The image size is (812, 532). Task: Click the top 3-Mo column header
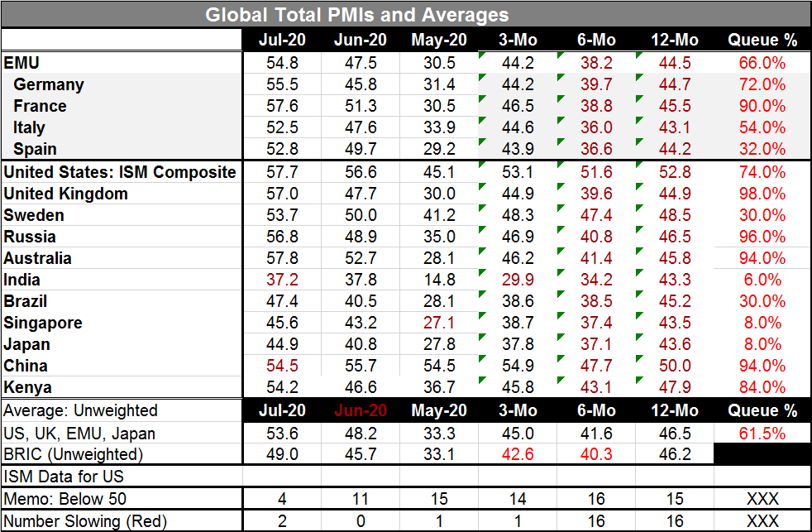click(518, 40)
